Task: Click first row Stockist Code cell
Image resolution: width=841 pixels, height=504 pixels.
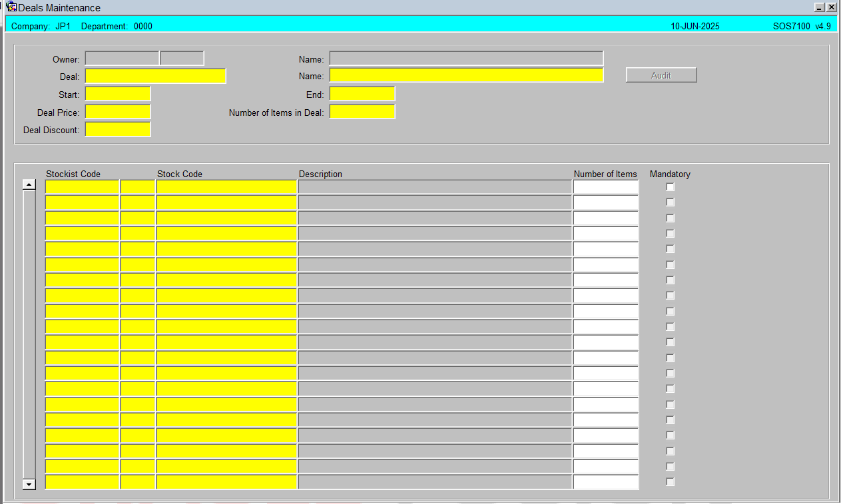Action: [82, 187]
